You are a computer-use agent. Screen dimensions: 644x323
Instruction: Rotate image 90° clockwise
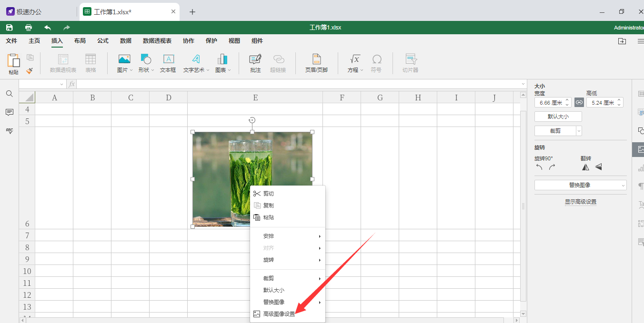pos(552,167)
